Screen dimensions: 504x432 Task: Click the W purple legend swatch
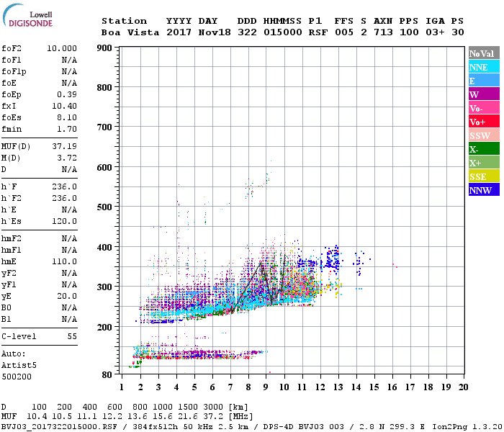(484, 94)
